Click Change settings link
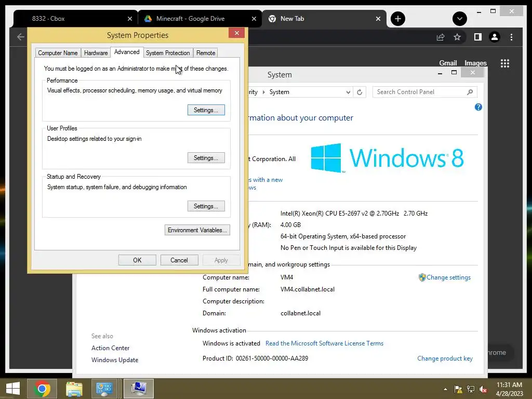 pyautogui.click(x=448, y=277)
